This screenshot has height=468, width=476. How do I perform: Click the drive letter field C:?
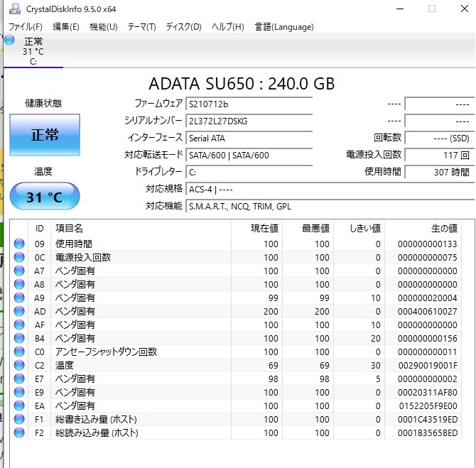[249, 172]
